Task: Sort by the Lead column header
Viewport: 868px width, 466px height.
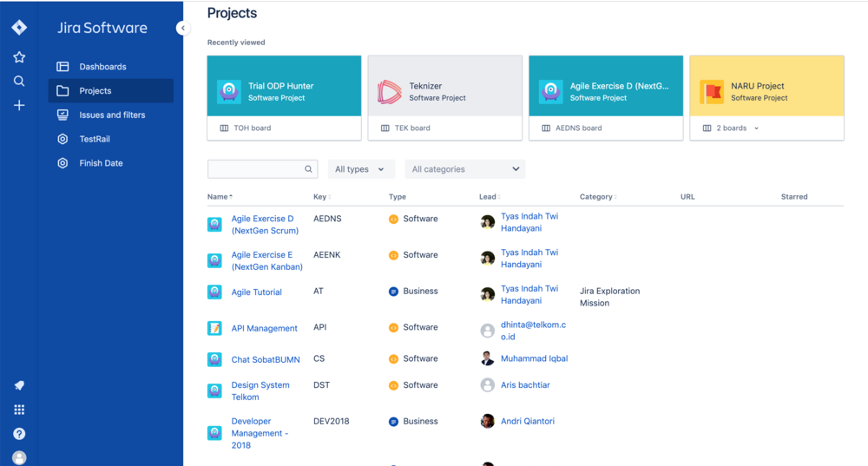Action: pos(490,196)
